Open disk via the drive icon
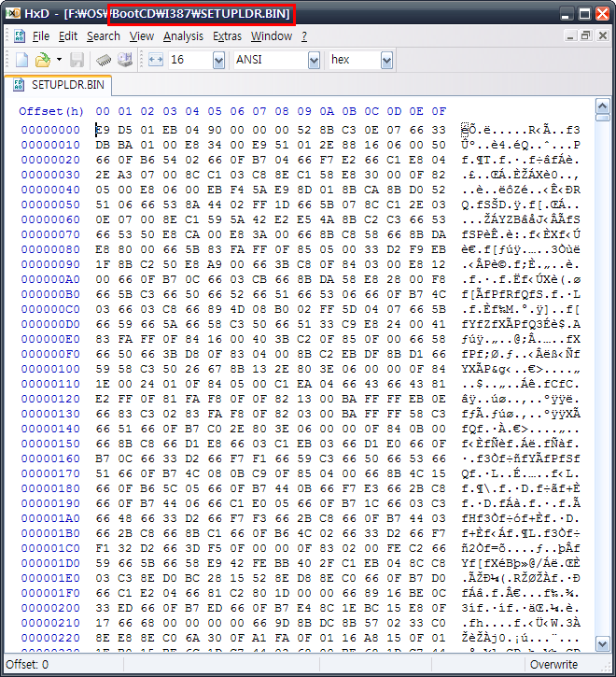This screenshot has height=677, width=616. [x=124, y=60]
